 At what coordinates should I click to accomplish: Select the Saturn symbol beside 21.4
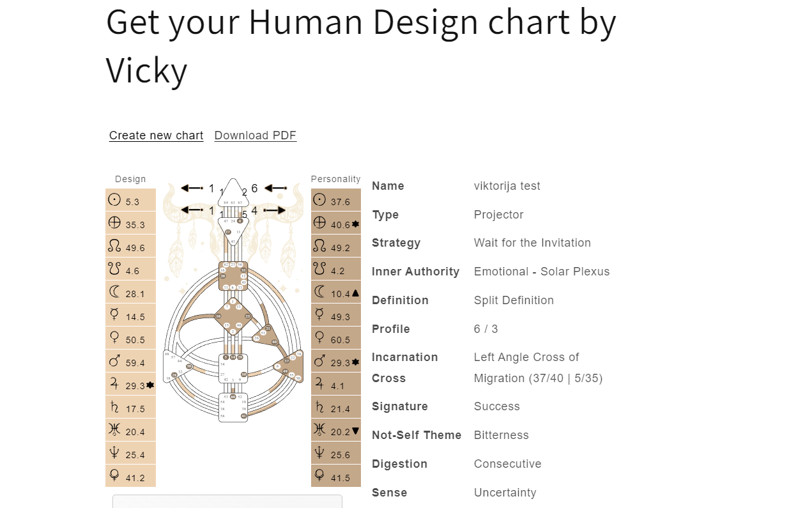click(x=320, y=406)
